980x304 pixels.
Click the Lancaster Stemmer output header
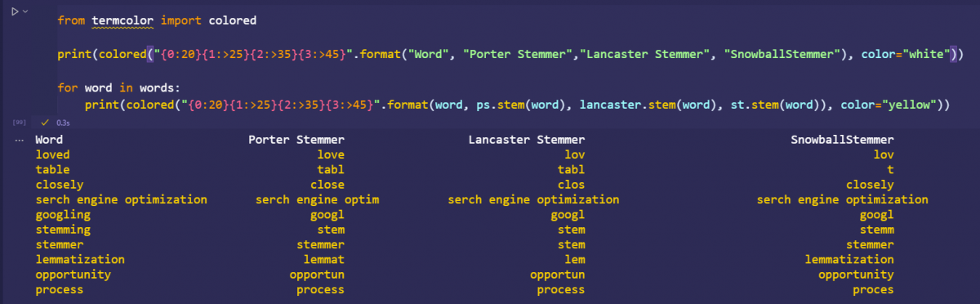point(526,140)
